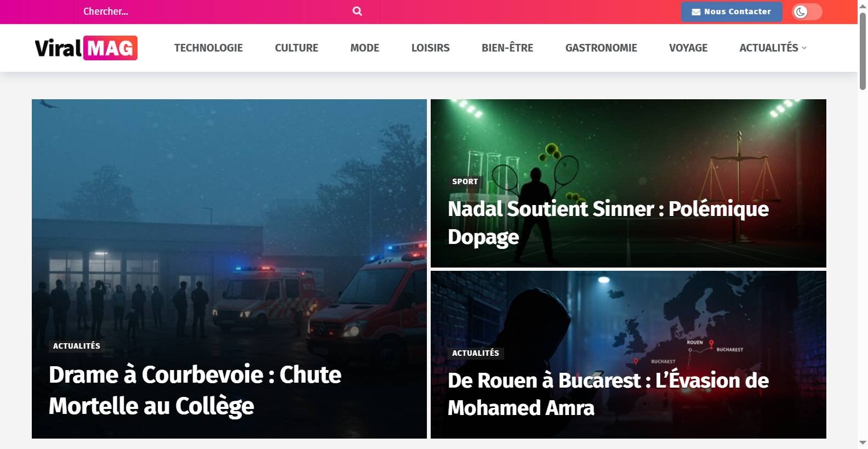Screen dimensions: 868x449
Task: Open the Technologie menu item
Action: pyautogui.click(x=208, y=48)
